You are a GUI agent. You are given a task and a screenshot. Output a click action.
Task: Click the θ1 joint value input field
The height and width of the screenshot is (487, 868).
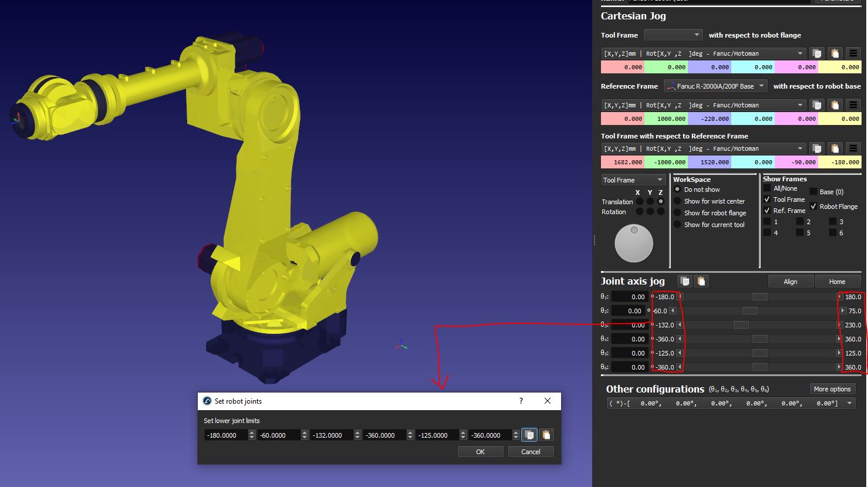(x=629, y=297)
